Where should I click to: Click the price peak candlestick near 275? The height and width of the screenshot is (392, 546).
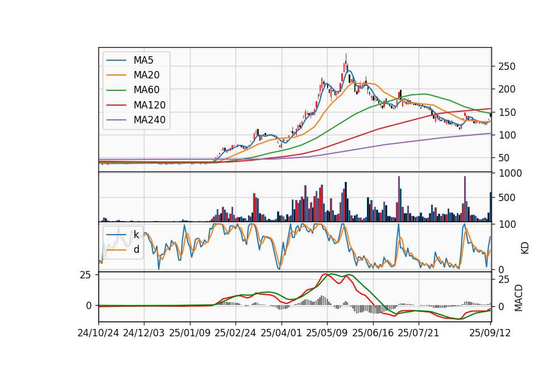tap(346, 62)
